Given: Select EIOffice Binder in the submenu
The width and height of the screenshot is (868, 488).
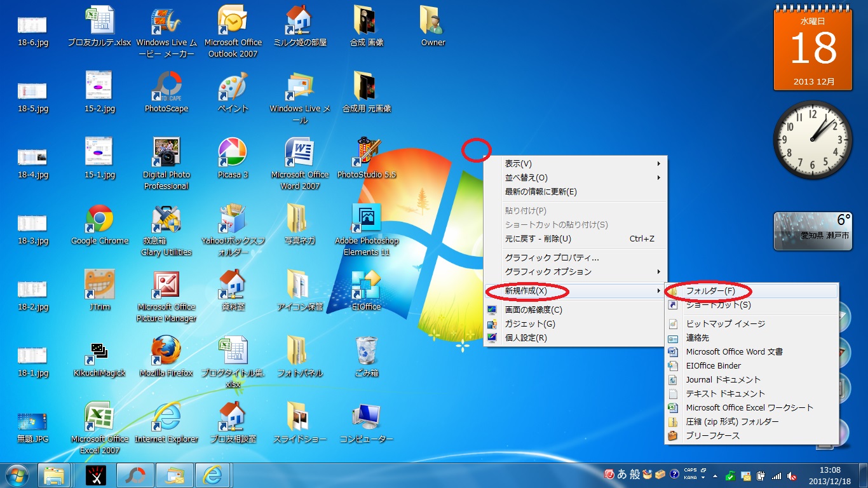Looking at the screenshot, I should point(752,366).
